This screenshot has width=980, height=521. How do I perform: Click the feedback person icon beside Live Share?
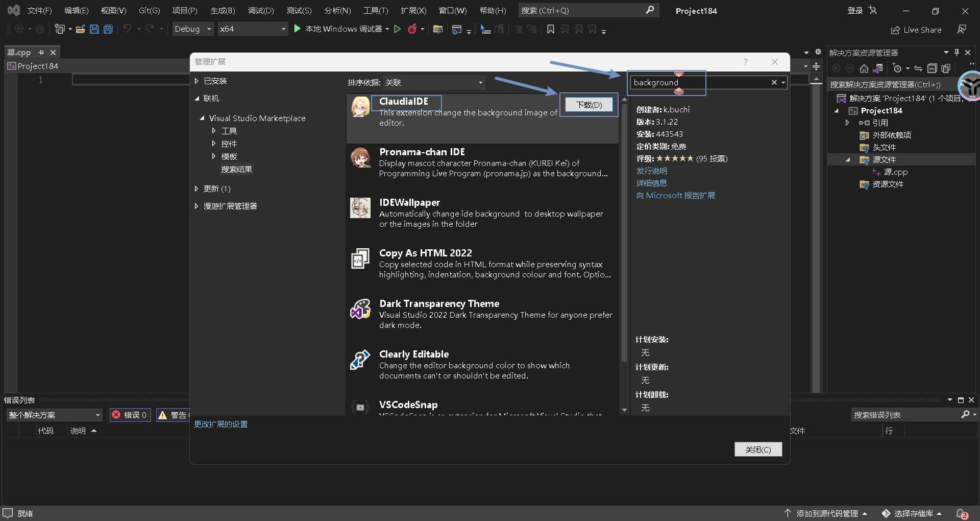[x=962, y=30]
